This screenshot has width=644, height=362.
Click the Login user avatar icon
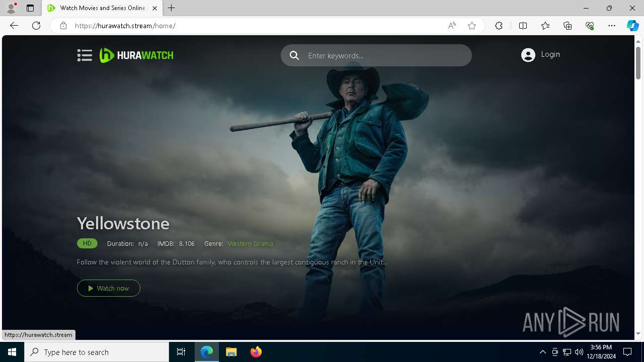pos(528,55)
